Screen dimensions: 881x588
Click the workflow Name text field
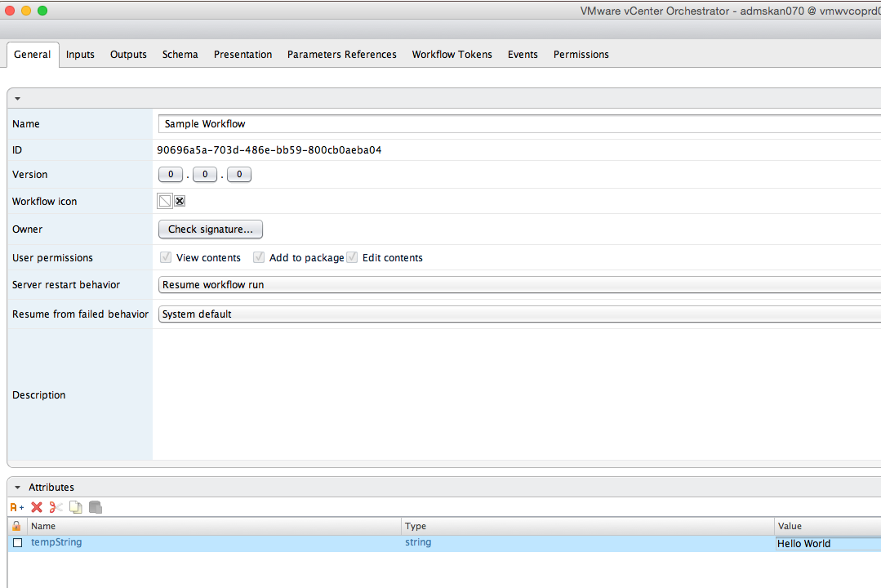click(518, 124)
